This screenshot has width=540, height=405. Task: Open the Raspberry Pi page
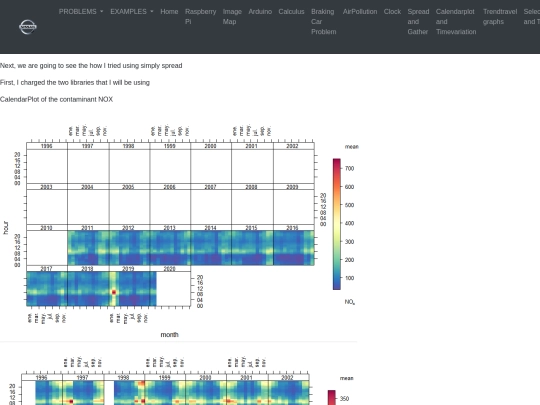(200, 17)
